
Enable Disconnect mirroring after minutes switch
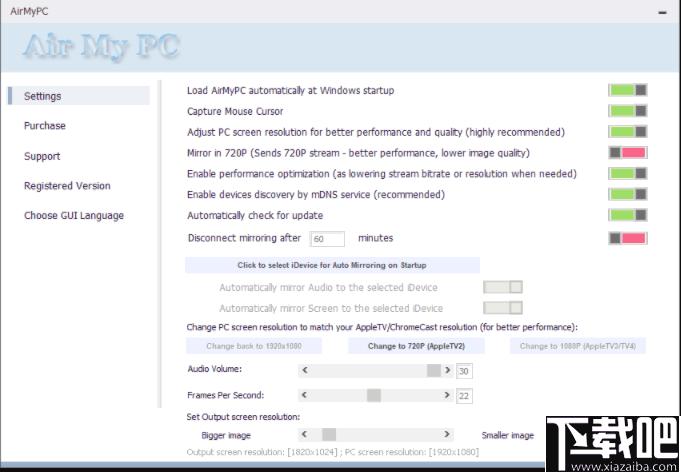click(628, 238)
